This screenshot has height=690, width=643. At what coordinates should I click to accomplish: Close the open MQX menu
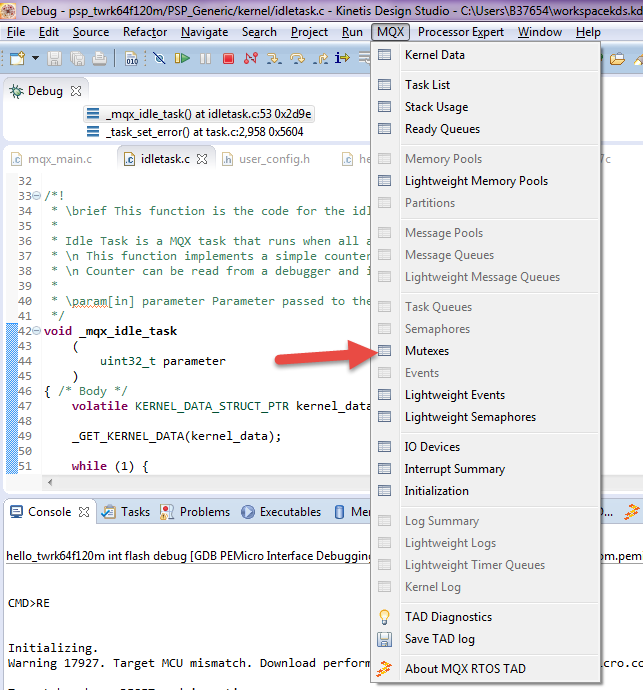pos(390,32)
